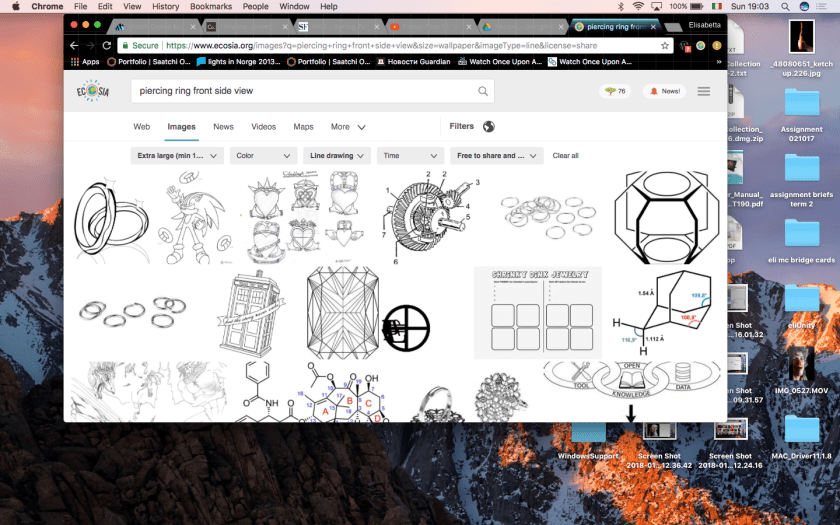Click the globe icon next to Filters

tap(489, 127)
